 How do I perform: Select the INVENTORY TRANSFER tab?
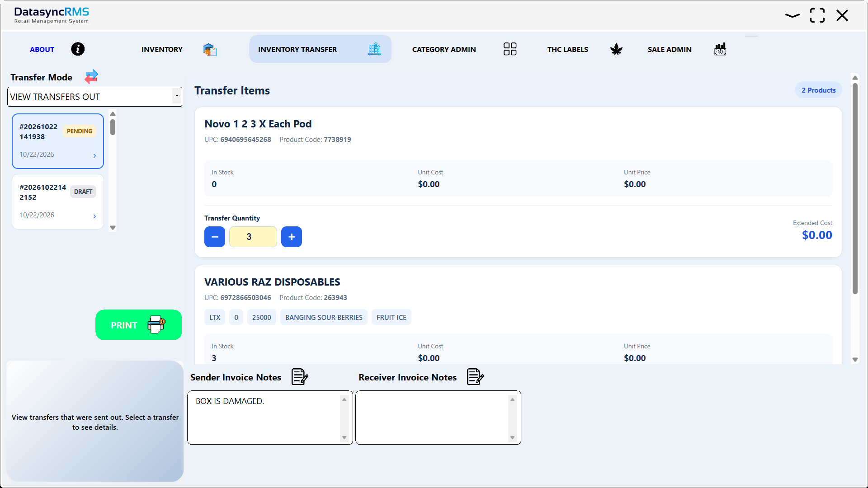click(x=320, y=49)
